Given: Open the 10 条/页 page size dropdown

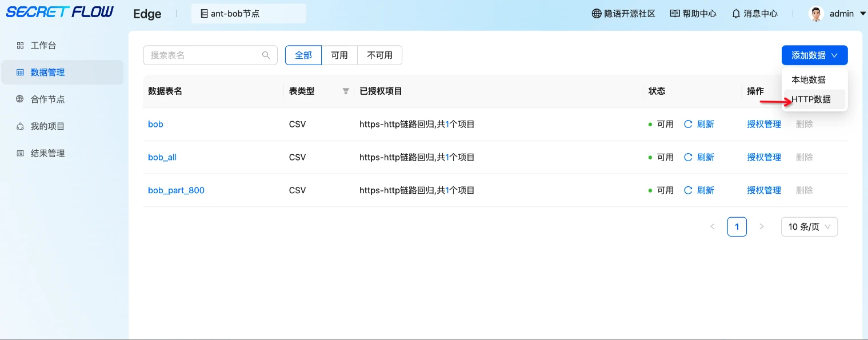Looking at the screenshot, I should (x=809, y=227).
